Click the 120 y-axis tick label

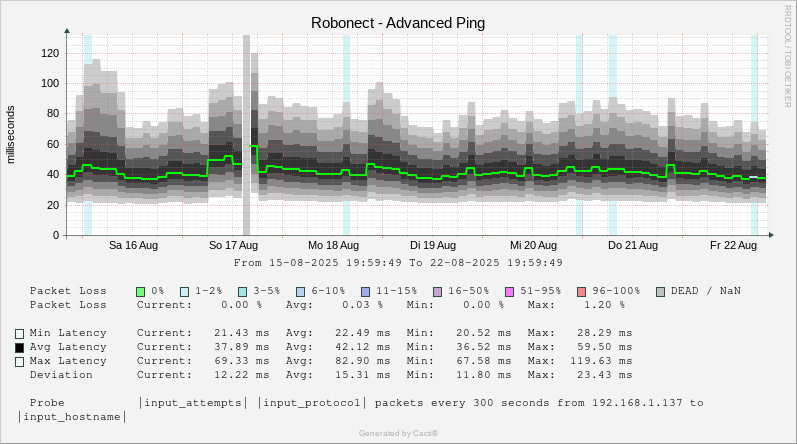coord(50,53)
